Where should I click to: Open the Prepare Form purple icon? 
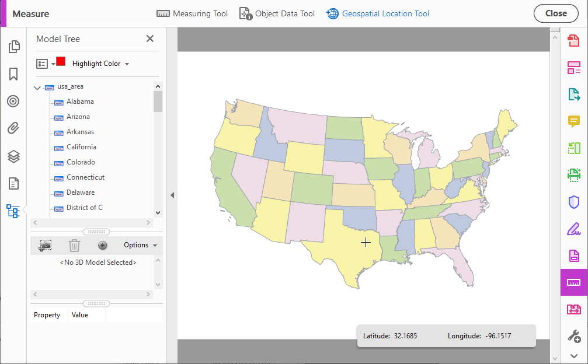pyautogui.click(x=574, y=256)
